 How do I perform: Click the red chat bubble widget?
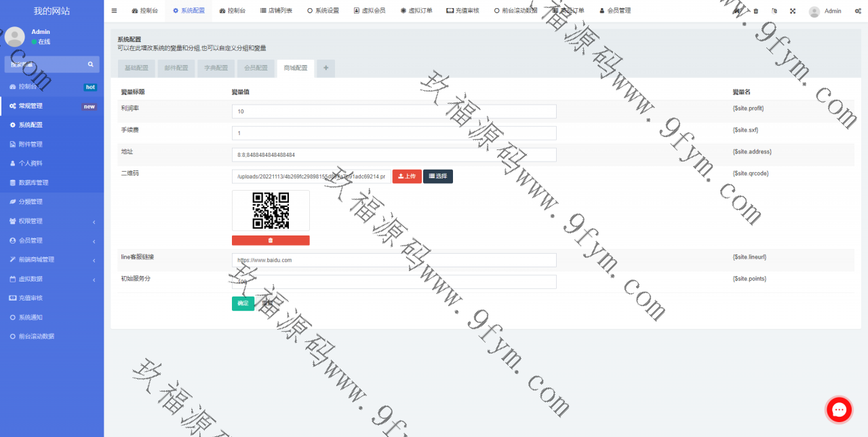[839, 410]
